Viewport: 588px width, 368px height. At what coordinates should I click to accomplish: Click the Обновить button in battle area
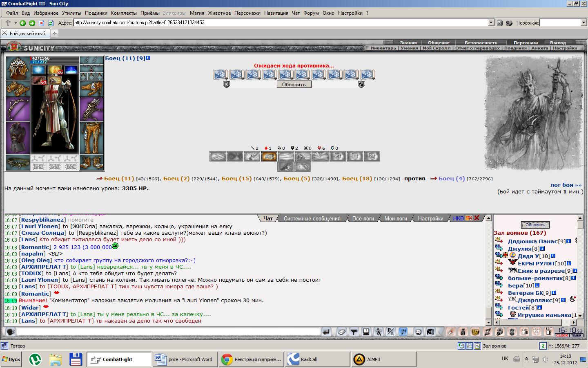point(294,84)
